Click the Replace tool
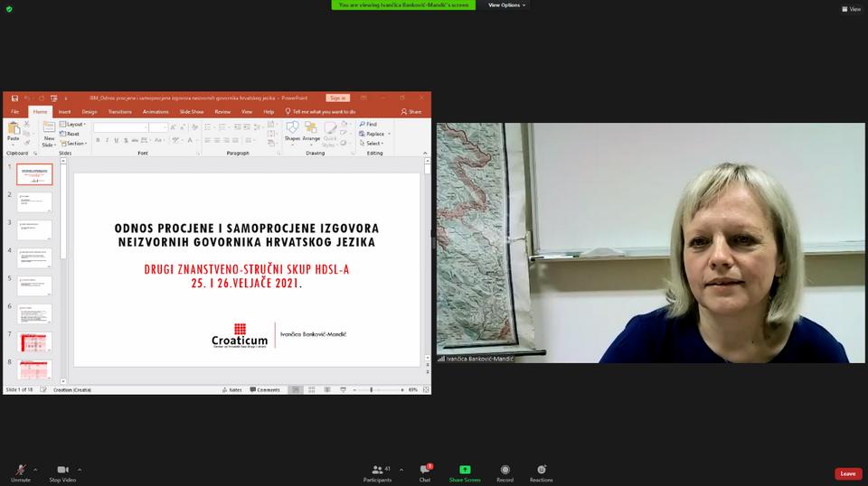The height and width of the screenshot is (486, 868). 372,134
